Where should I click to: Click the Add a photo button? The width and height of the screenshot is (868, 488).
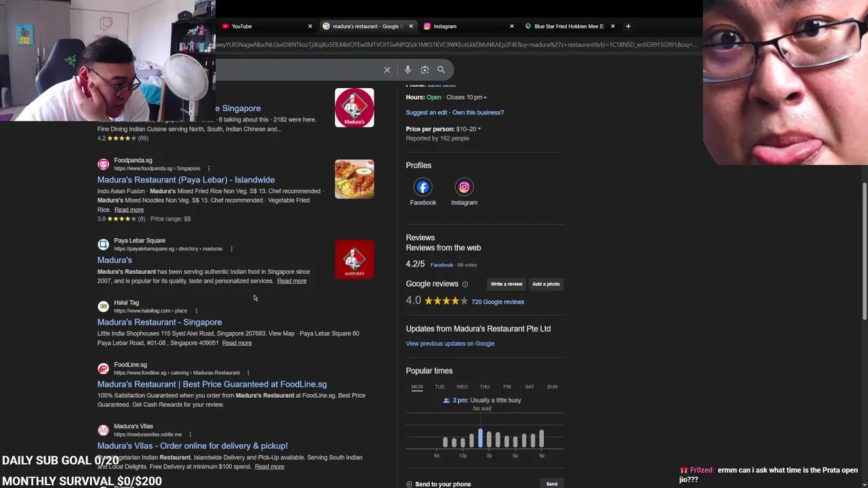546,284
